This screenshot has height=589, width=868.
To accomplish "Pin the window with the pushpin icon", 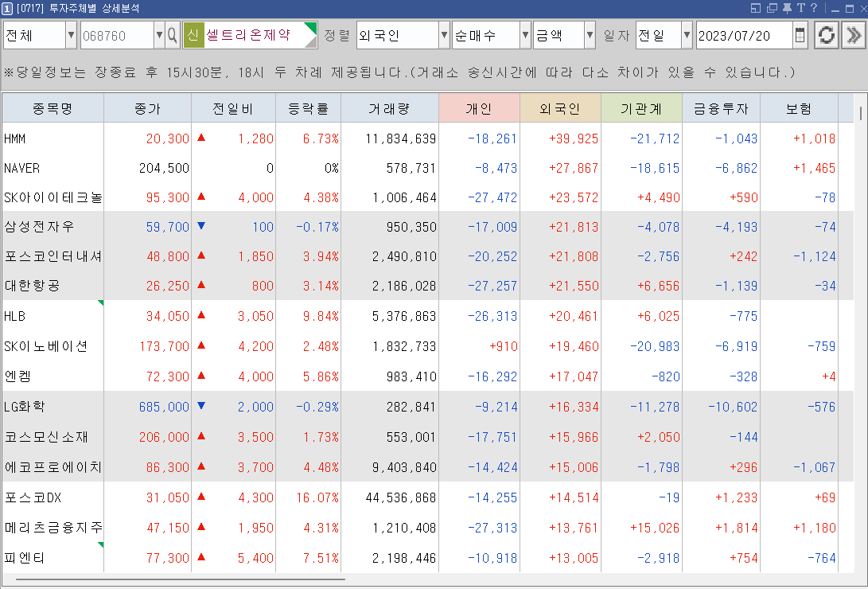I will [x=787, y=8].
